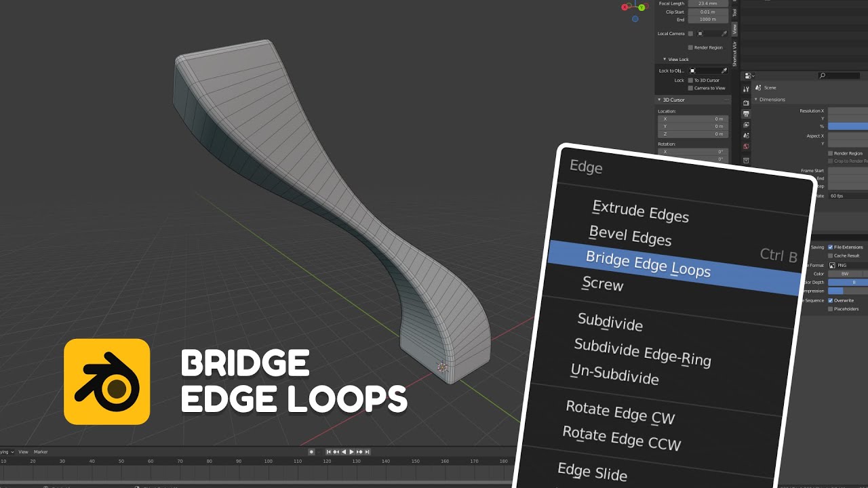Jump to the timeline end frame

[367, 452]
